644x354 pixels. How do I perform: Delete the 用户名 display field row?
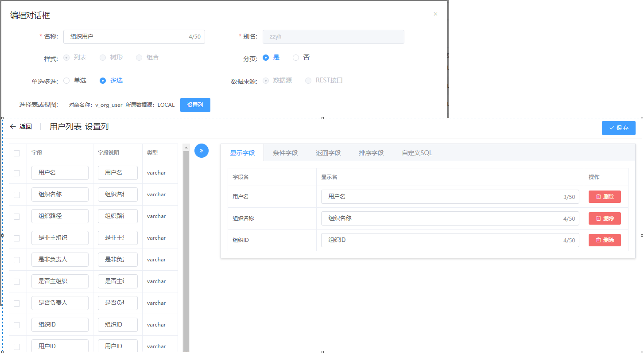coord(604,197)
